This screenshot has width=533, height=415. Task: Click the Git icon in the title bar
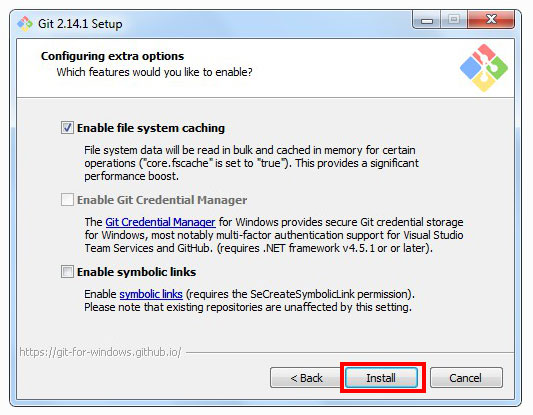[25, 24]
